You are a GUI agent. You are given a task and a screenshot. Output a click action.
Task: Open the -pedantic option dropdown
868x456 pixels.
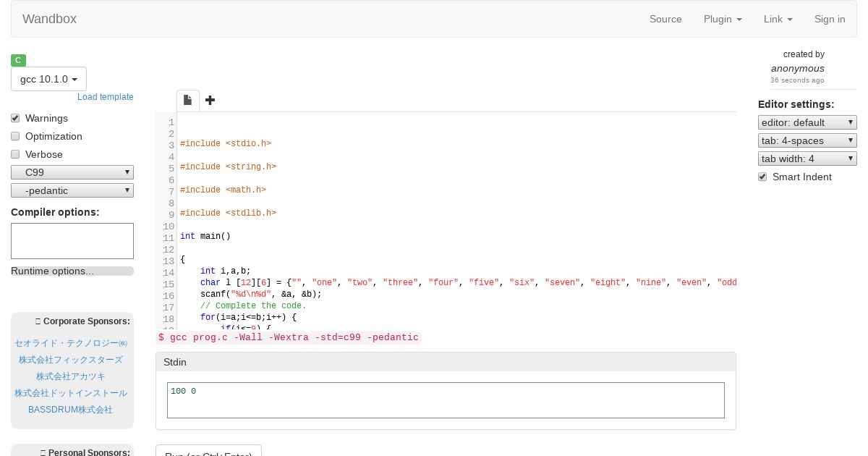[72, 190]
